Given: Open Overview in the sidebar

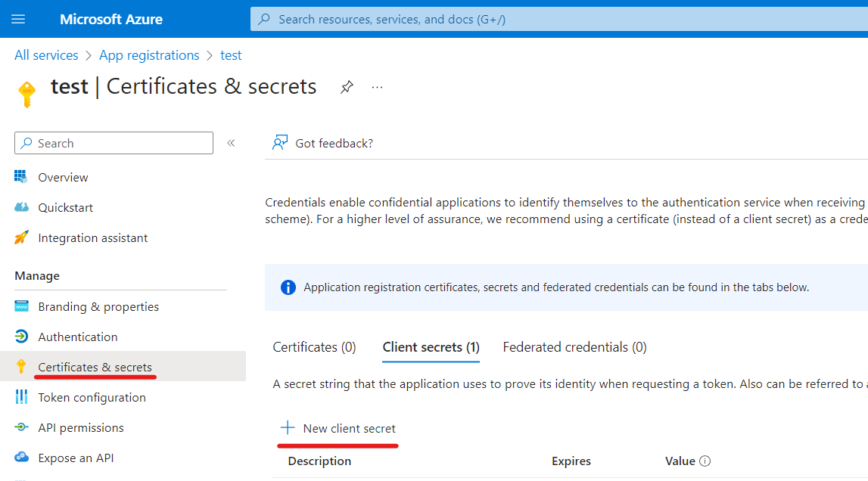Looking at the screenshot, I should (x=63, y=177).
